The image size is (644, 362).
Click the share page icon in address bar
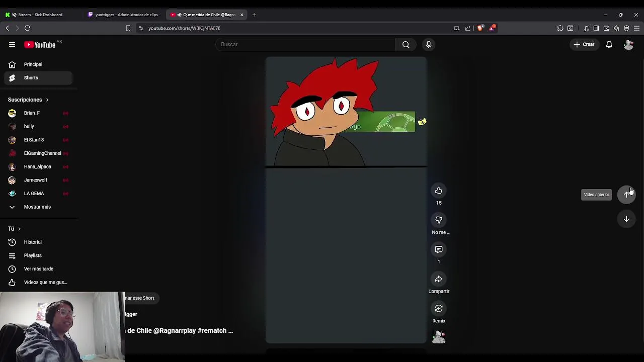(467, 28)
